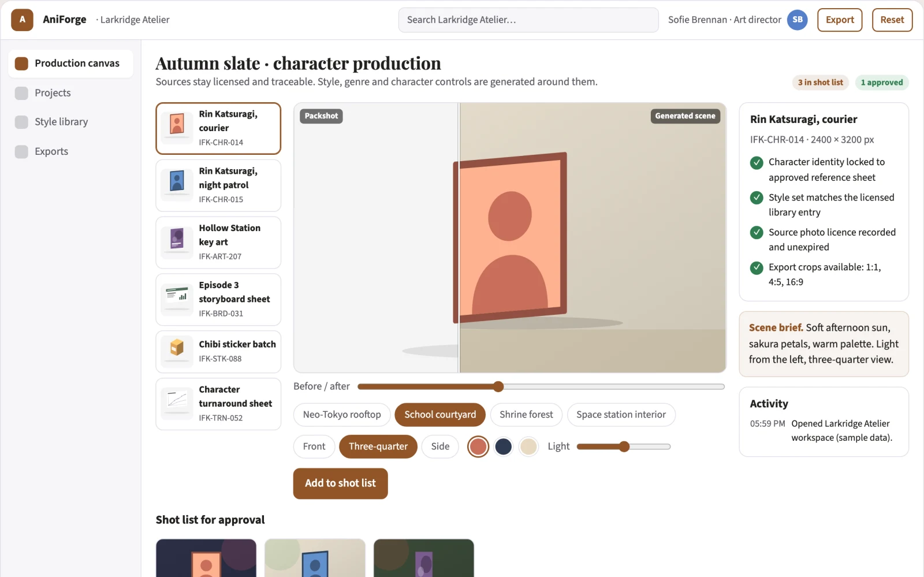Select Rin Katsuragi, courier source card
The image size is (924, 577).
tap(218, 128)
